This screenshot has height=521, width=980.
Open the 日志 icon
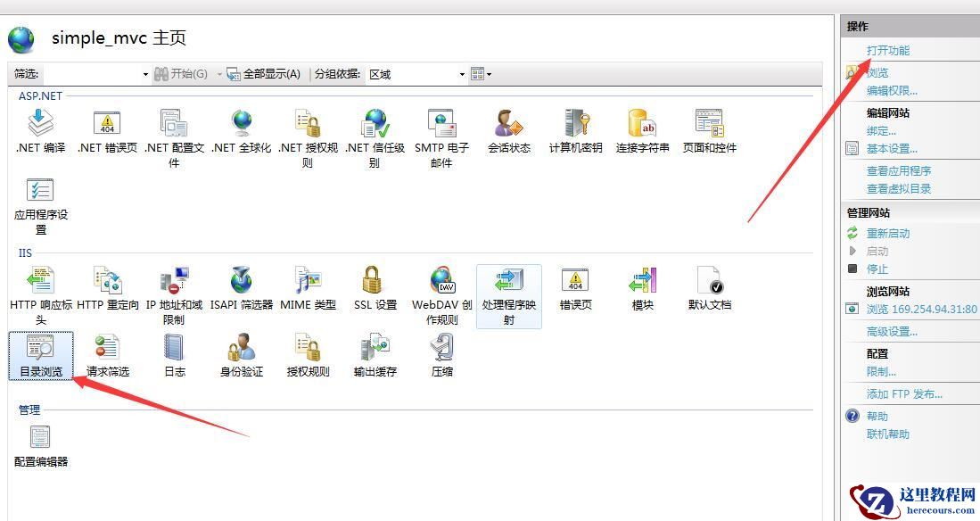[174, 347]
